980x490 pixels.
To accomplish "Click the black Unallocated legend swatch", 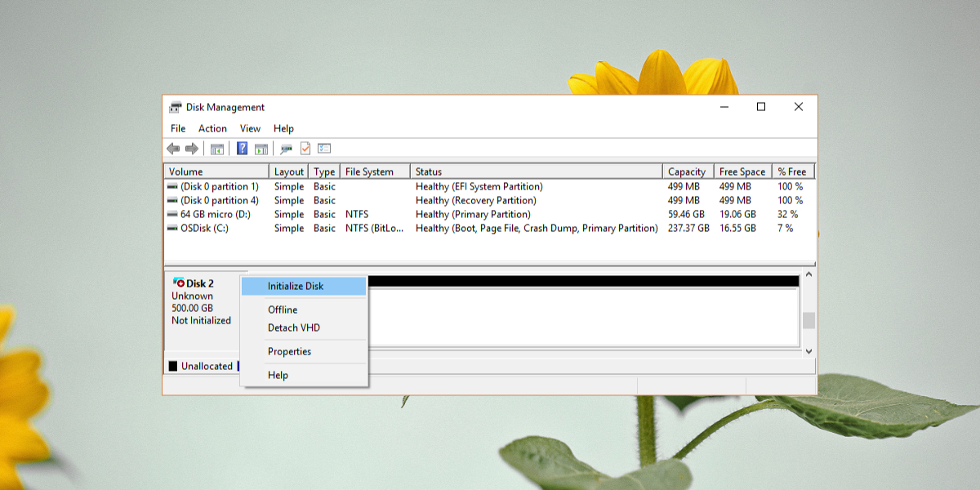I will 173,366.
